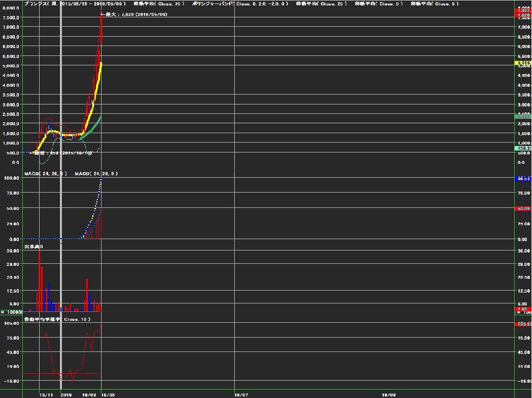Image resolution: width=532 pixels, height=398 pixels.
Task: Click the yellow 5,155 price tag
Action: (x=524, y=63)
